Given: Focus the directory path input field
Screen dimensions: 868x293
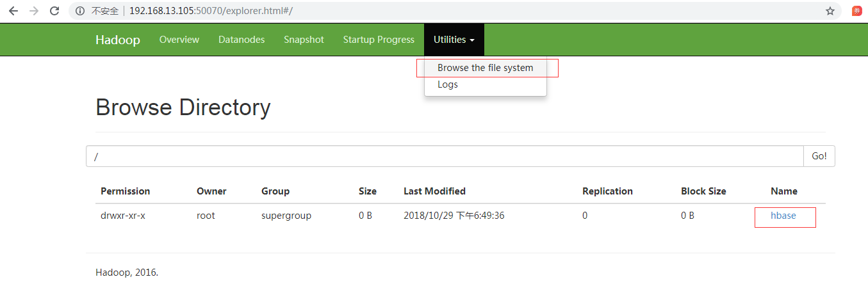Looking at the screenshot, I should click(445, 156).
